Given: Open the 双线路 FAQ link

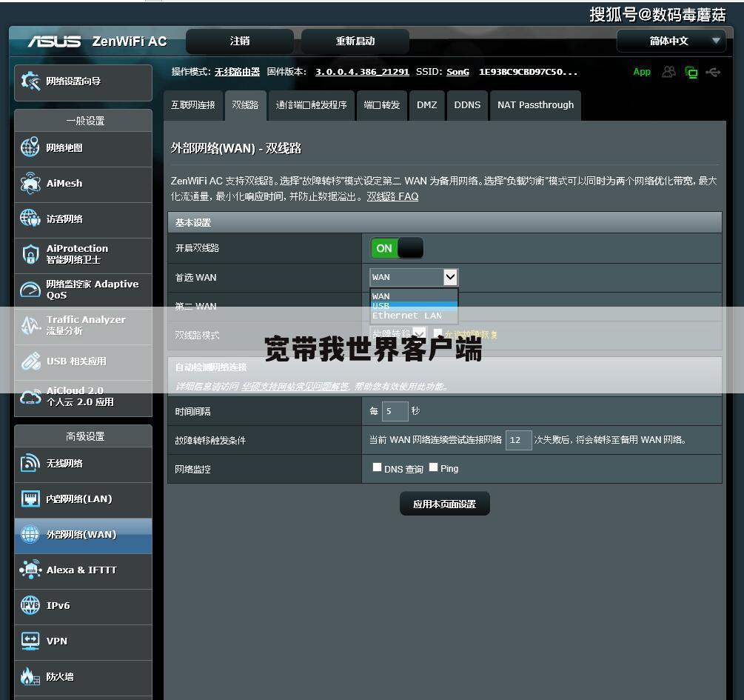Looking at the screenshot, I should pos(392,196).
